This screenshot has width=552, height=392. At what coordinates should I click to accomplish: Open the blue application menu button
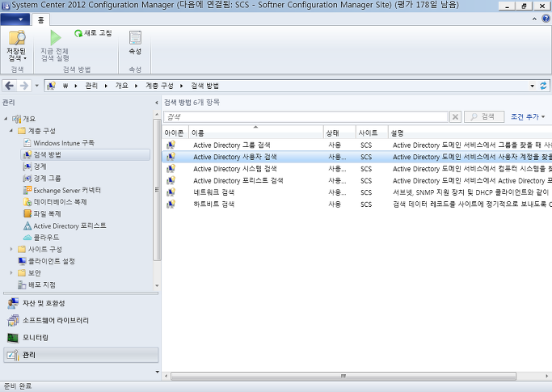(x=15, y=19)
